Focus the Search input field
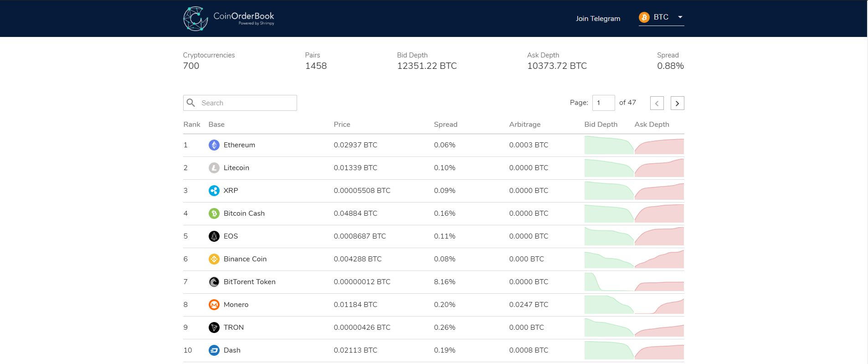The width and height of the screenshot is (868, 364). (240, 103)
